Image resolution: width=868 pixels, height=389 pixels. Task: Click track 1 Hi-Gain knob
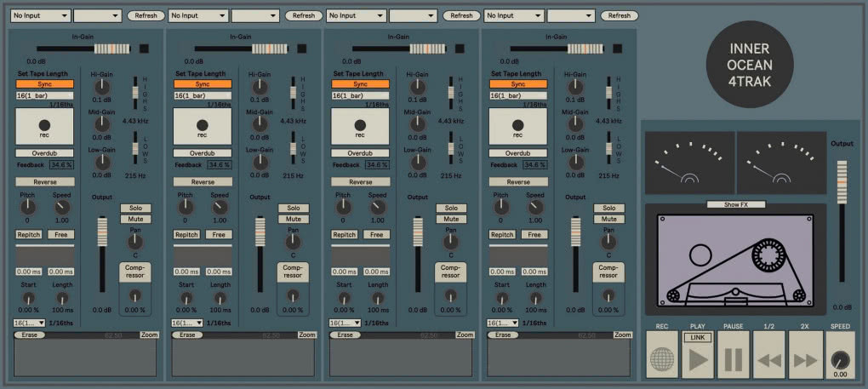tap(102, 87)
